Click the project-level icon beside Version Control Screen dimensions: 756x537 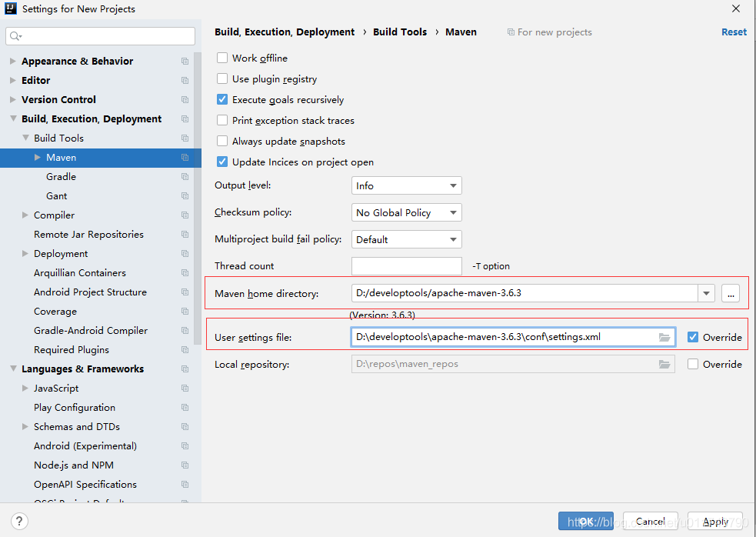coord(185,100)
